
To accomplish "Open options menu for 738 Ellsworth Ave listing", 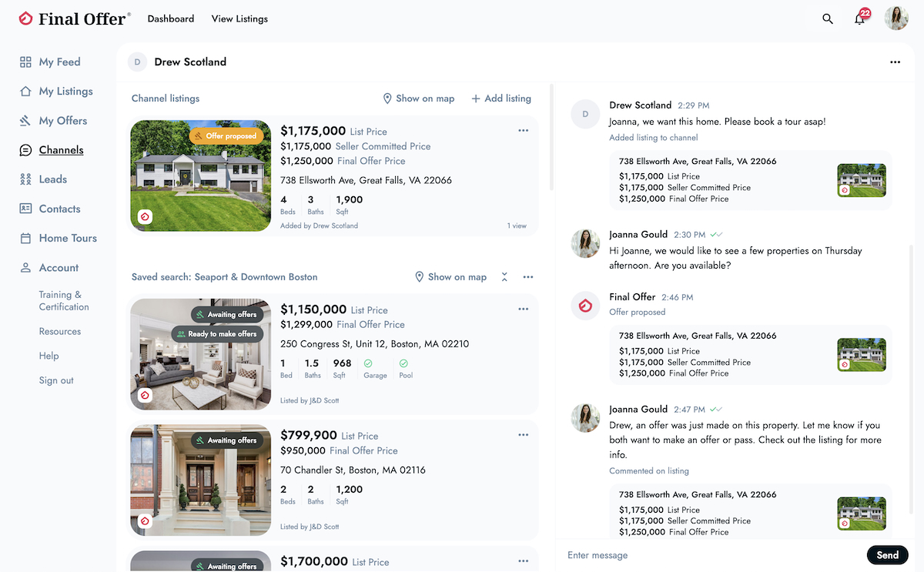I will pyautogui.click(x=524, y=131).
